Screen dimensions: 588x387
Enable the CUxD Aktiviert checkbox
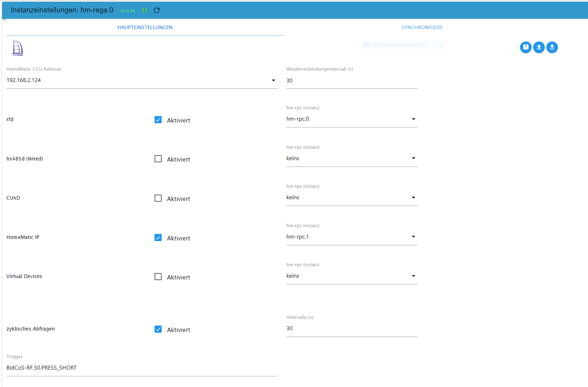tap(158, 198)
